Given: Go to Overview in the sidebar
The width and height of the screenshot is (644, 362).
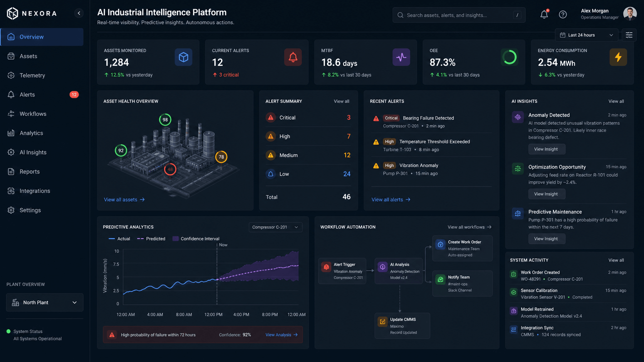Looking at the screenshot, I should (42, 37).
